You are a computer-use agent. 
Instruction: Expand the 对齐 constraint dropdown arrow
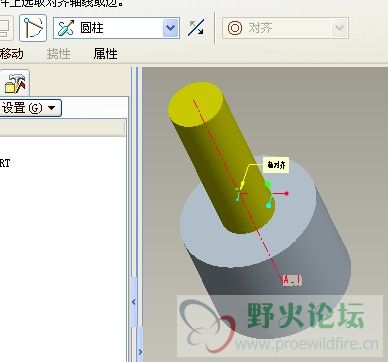pos(339,28)
